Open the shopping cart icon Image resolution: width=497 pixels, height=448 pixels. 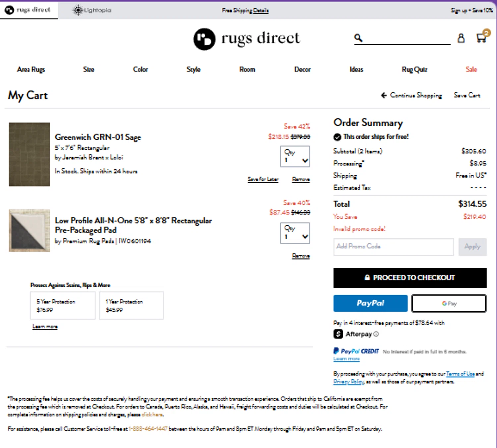click(481, 38)
